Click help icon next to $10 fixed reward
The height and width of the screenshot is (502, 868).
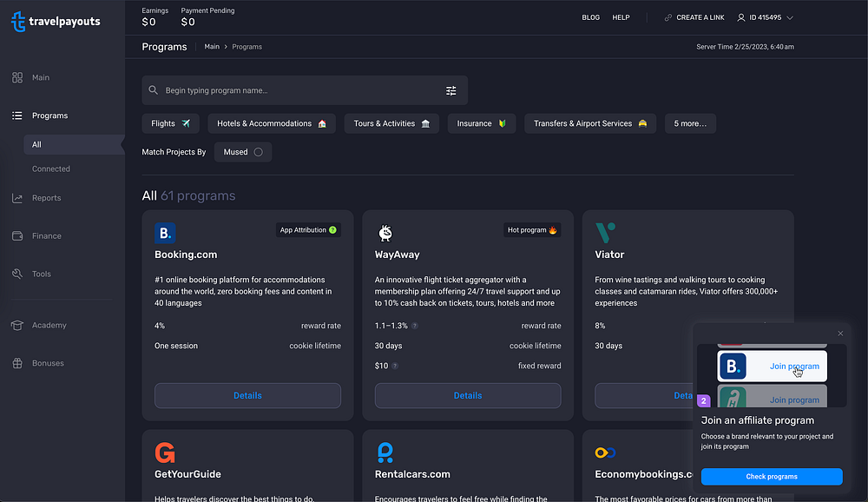395,366
